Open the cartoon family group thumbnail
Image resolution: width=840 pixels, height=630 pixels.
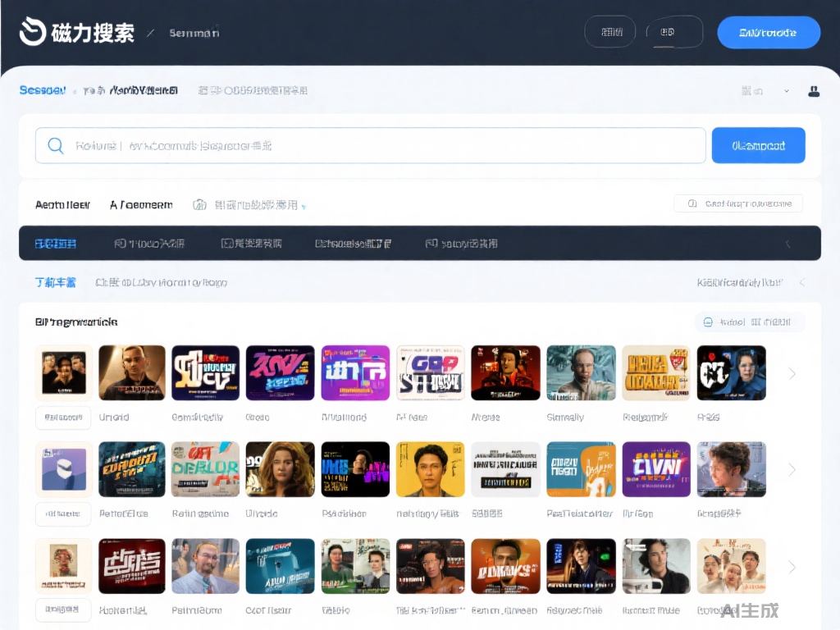tap(731, 566)
